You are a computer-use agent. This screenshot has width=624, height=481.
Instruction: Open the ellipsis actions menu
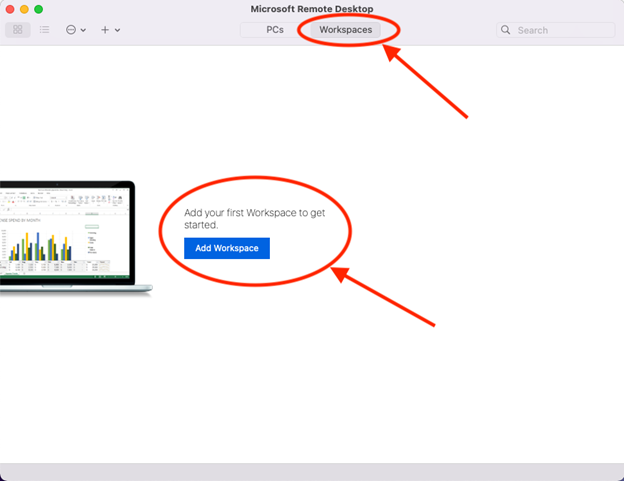tap(76, 30)
